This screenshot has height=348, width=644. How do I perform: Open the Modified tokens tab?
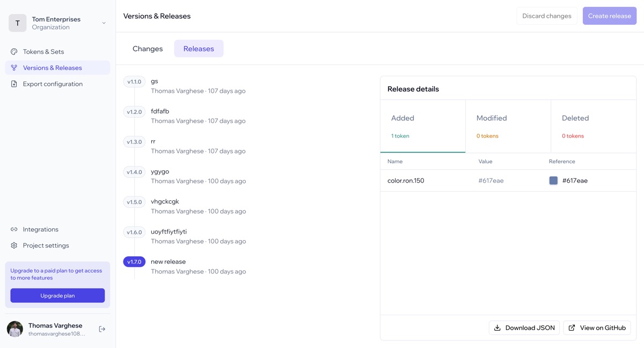508,126
